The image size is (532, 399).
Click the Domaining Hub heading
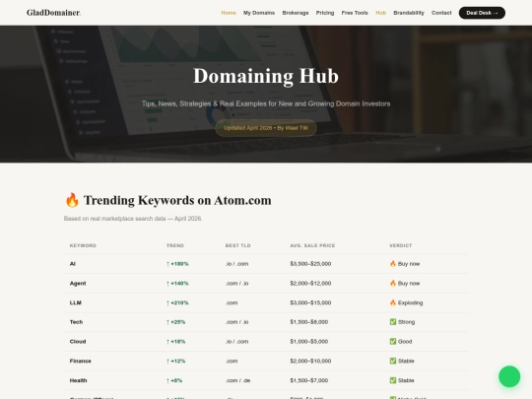(x=266, y=76)
